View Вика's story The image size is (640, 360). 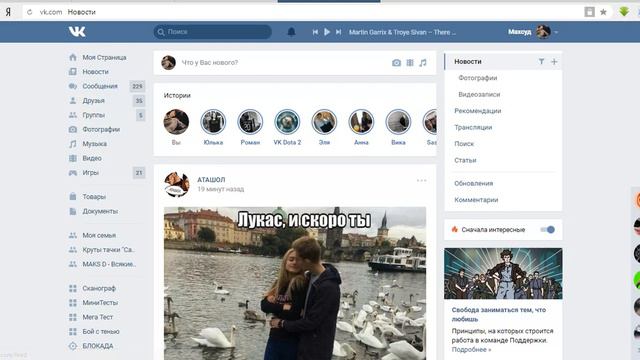(x=398, y=122)
